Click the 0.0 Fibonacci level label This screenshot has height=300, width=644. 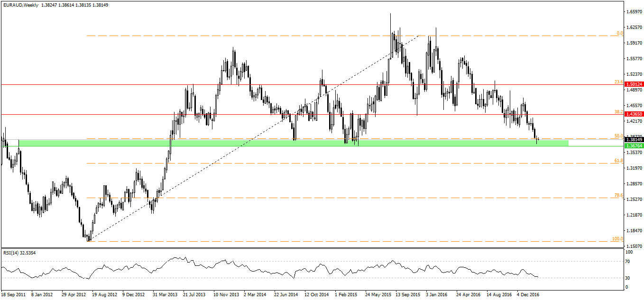click(x=619, y=33)
